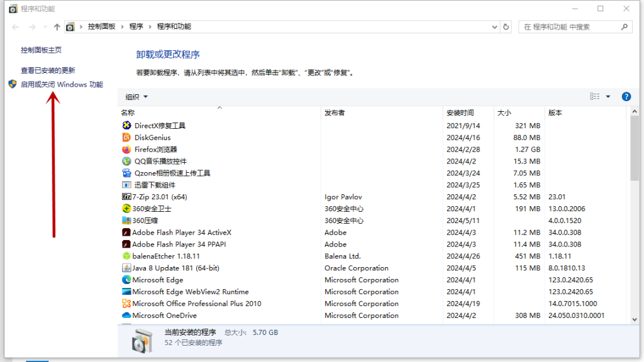Expand the address bar history dropdown

click(494, 27)
